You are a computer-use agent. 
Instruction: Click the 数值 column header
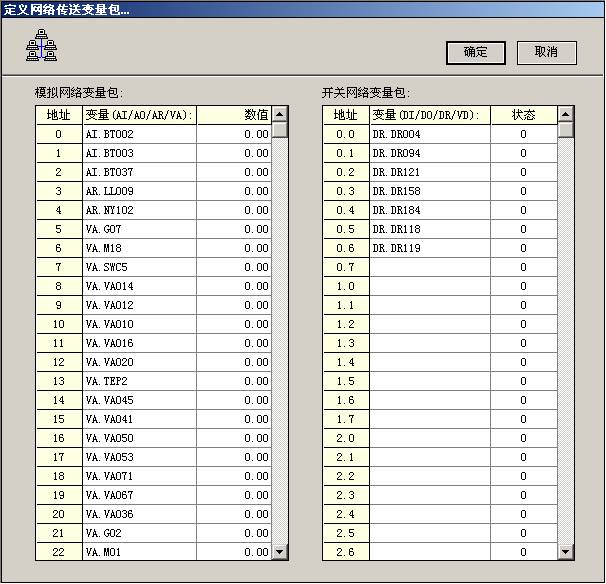point(233,115)
